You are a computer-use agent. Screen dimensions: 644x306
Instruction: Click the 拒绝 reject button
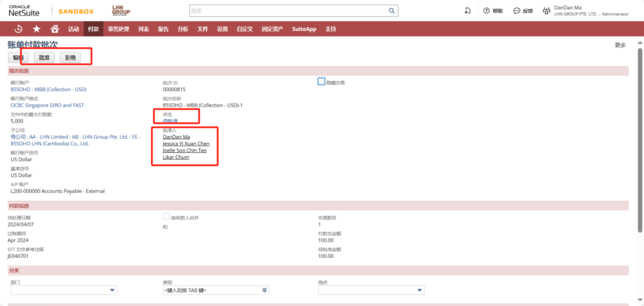tap(70, 58)
